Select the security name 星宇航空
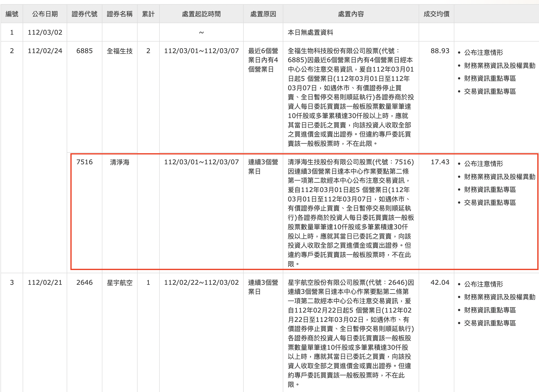The width and height of the screenshot is (539, 392). click(x=120, y=283)
